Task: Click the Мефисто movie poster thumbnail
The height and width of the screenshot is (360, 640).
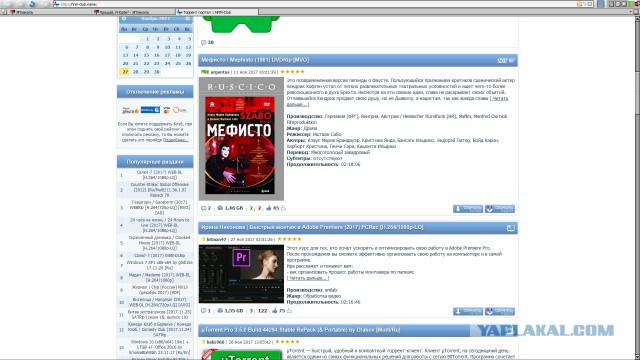Action: 241,139
